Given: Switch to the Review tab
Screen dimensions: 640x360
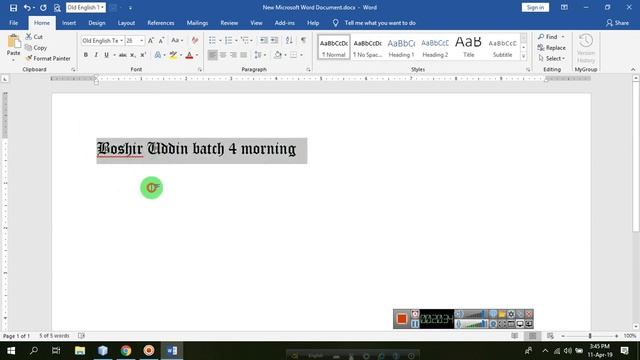Looking at the screenshot, I should 229,23.
